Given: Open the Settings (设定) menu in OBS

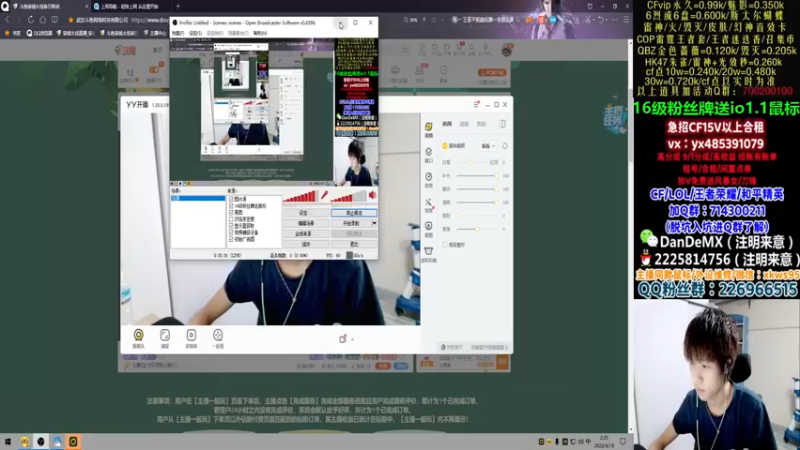Looking at the screenshot, I should tap(195, 33).
